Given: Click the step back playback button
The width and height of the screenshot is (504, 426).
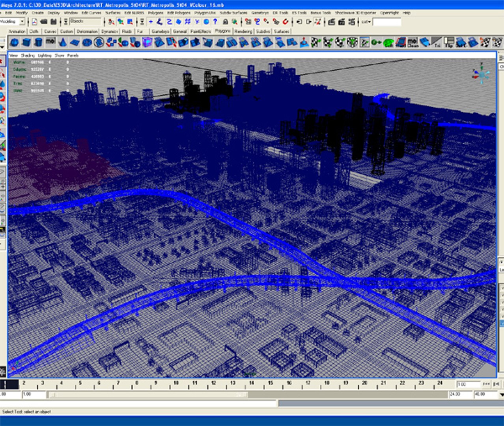Looking at the screenshot, I should [496, 383].
